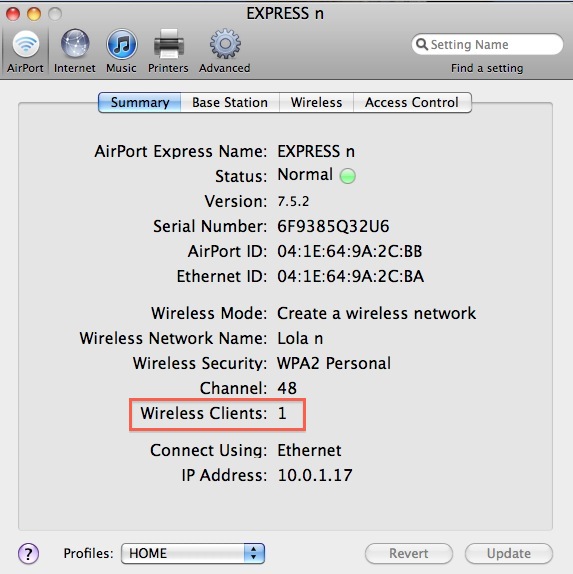The width and height of the screenshot is (573, 574).
Task: Open the Music settings pane
Action: (x=122, y=51)
